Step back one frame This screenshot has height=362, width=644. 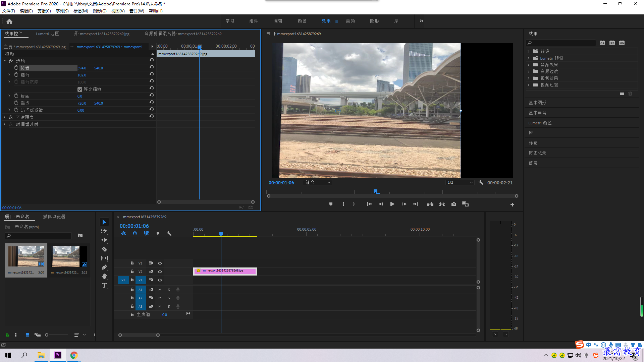(381, 204)
